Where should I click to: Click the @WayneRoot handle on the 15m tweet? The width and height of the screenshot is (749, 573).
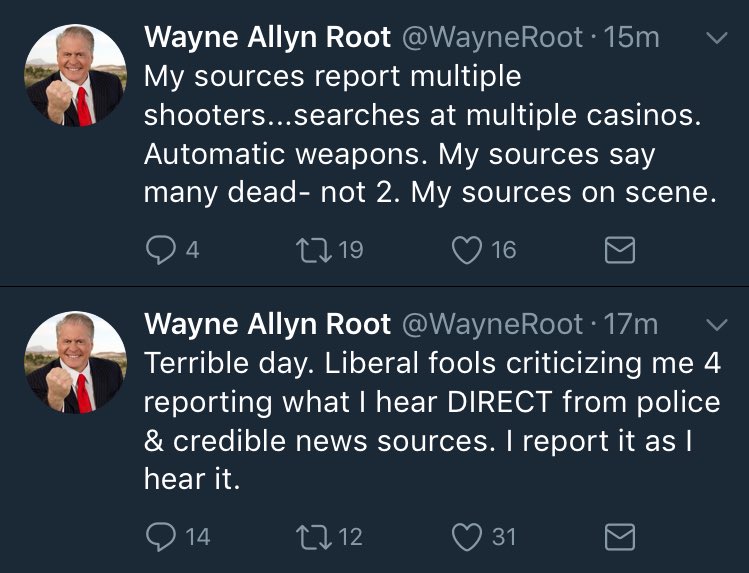[x=492, y=38]
